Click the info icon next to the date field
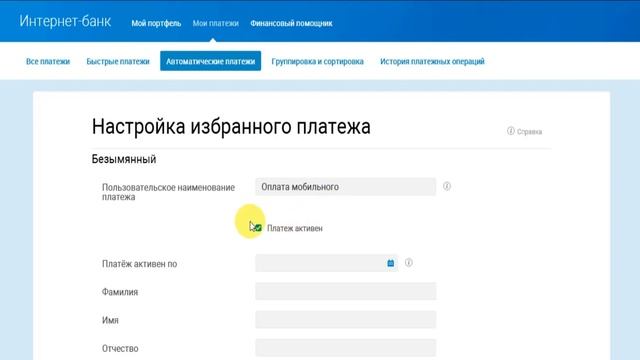Viewport: 640px width, 360px height. (x=409, y=262)
